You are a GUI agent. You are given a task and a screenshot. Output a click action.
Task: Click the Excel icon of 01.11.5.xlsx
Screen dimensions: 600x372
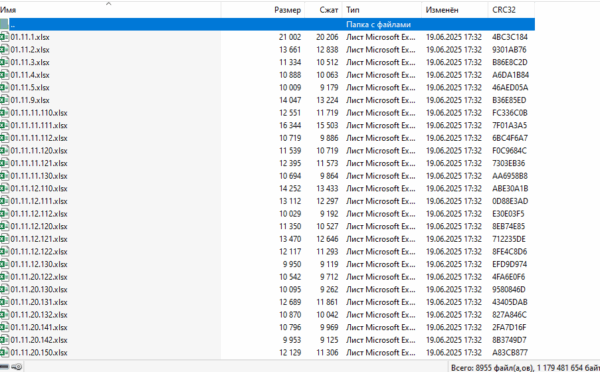click(4, 88)
